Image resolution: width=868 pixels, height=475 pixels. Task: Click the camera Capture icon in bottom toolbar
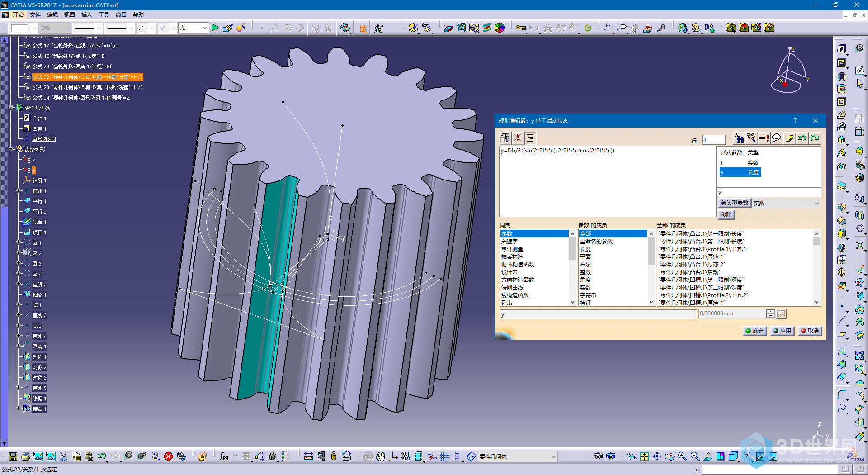pos(598,456)
